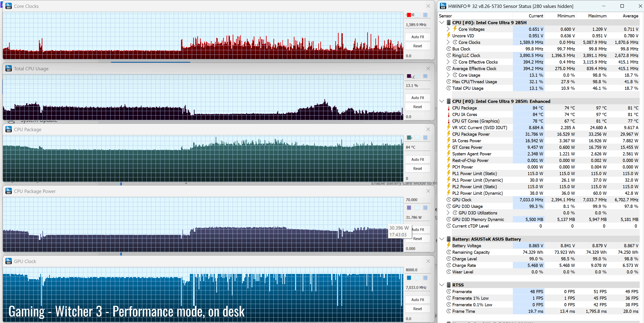Click the clock icon beside Framerate row
The width and height of the screenshot is (644, 323).
[x=449, y=292]
